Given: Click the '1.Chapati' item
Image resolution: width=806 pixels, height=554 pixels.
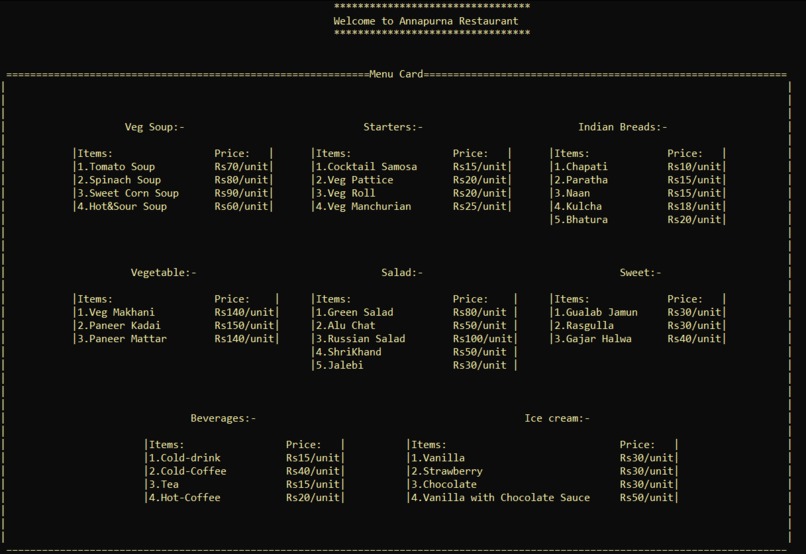Looking at the screenshot, I should [x=581, y=167].
